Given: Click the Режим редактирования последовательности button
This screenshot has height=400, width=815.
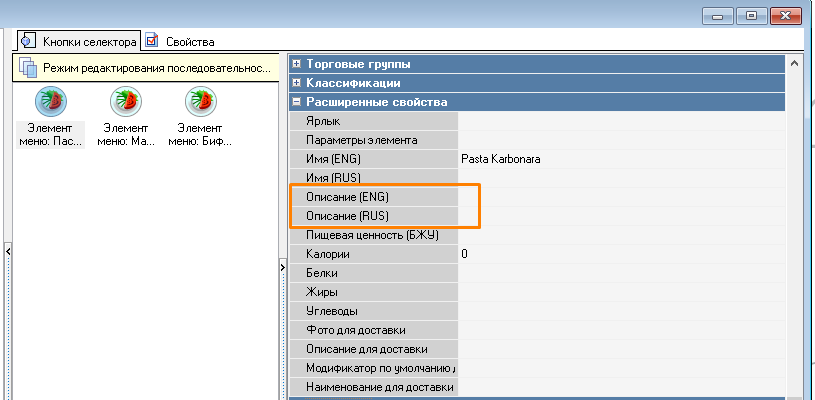Looking at the screenshot, I should click(x=145, y=69).
